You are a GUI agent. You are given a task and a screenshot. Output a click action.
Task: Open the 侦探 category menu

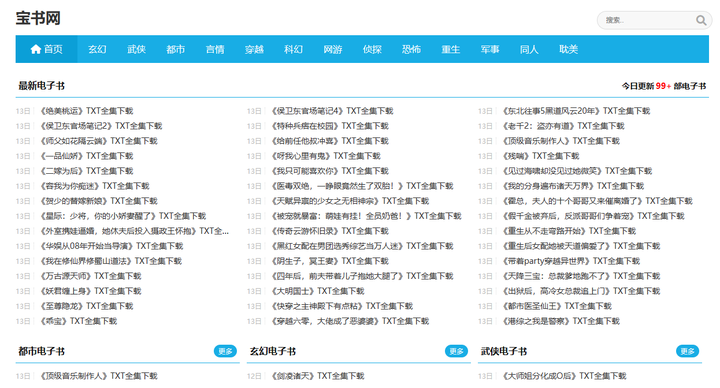tap(372, 49)
